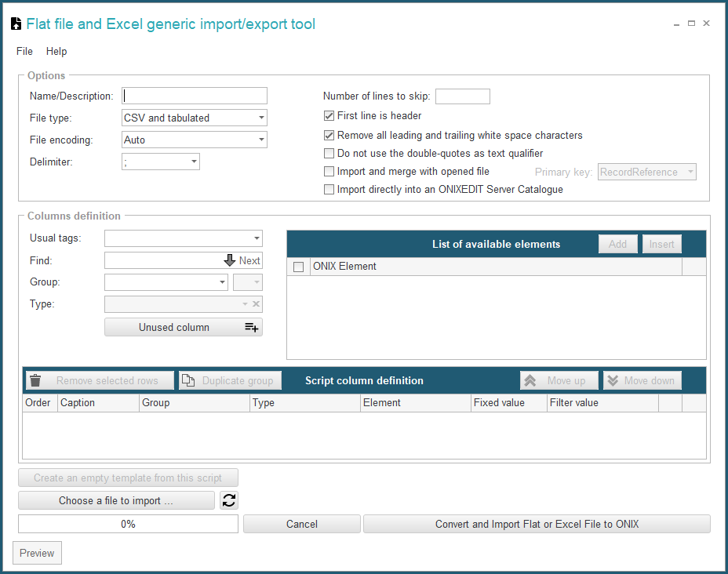
Task: Click the Element column header
Action: tap(416, 403)
